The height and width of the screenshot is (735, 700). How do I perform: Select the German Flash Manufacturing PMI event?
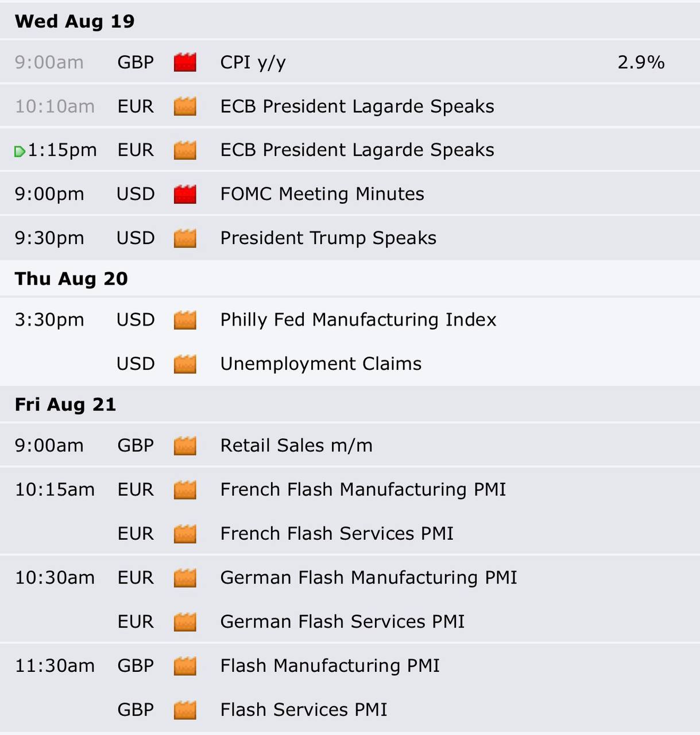[369, 578]
